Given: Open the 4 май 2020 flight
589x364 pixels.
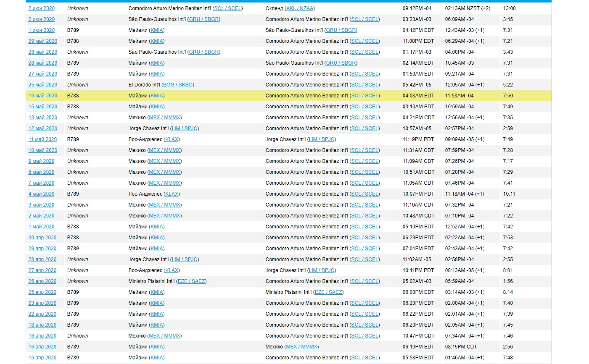Looking at the screenshot, I should coord(41,194).
